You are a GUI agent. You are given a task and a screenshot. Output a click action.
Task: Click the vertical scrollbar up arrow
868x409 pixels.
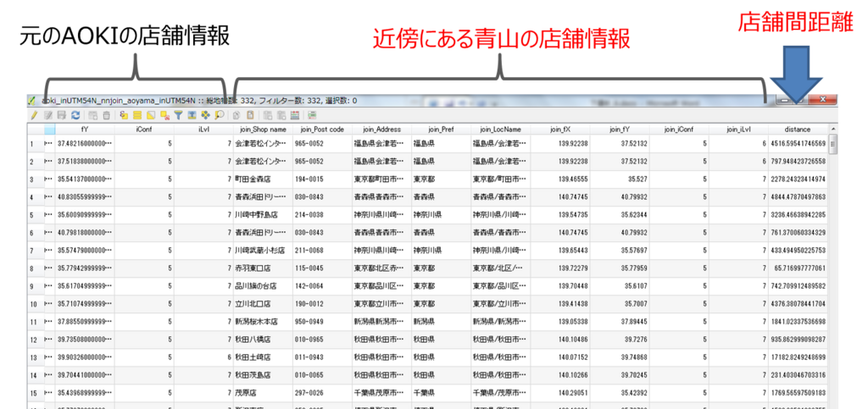832,129
